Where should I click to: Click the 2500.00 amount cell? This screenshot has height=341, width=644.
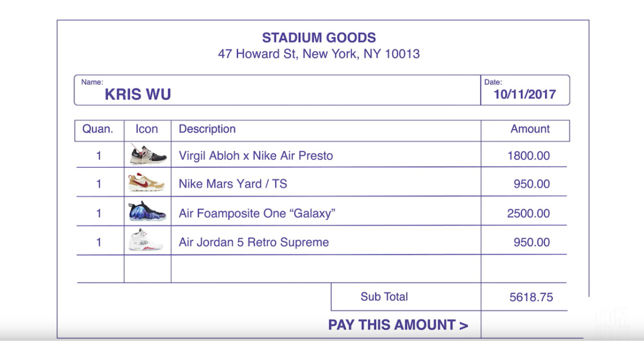click(x=529, y=213)
